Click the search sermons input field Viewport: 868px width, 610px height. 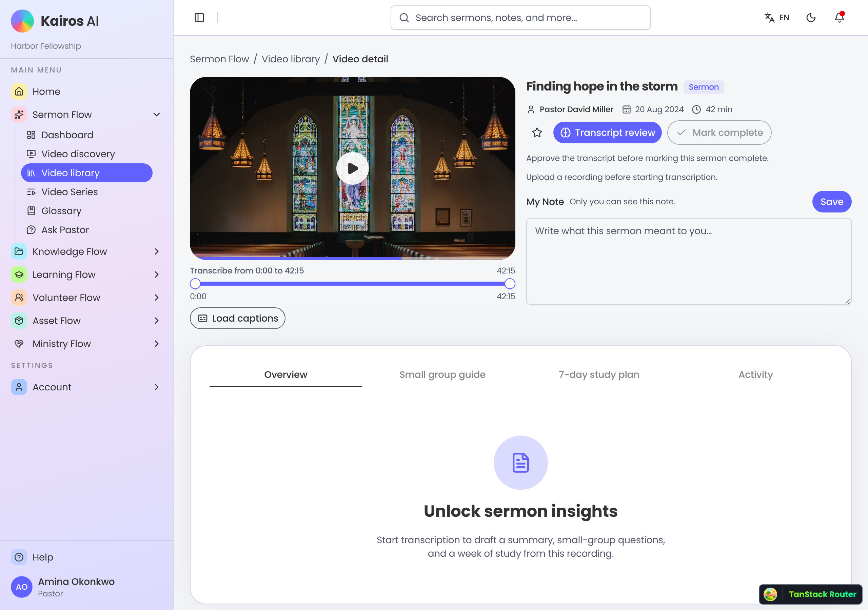coord(520,18)
